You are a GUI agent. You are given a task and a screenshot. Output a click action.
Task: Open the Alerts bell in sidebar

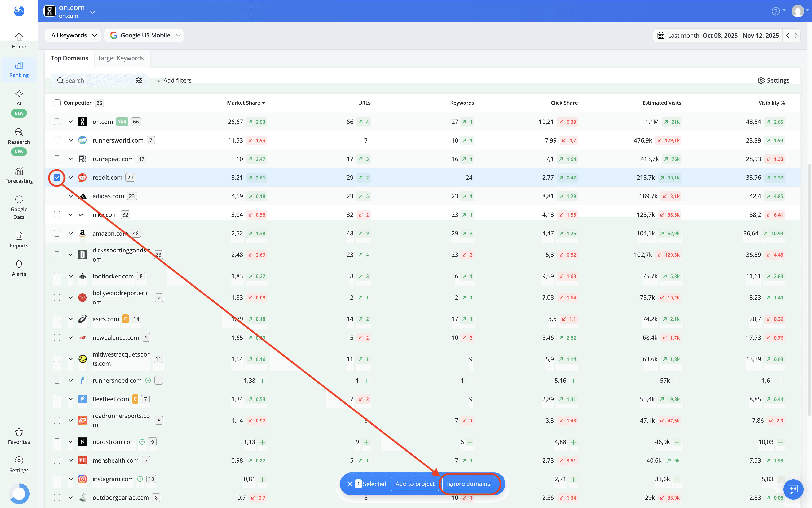point(19,268)
